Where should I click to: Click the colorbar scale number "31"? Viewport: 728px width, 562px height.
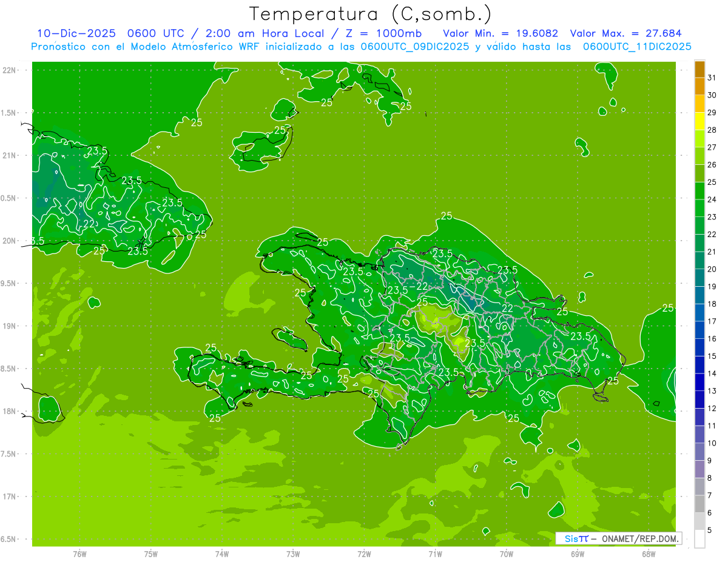pyautogui.click(x=712, y=78)
